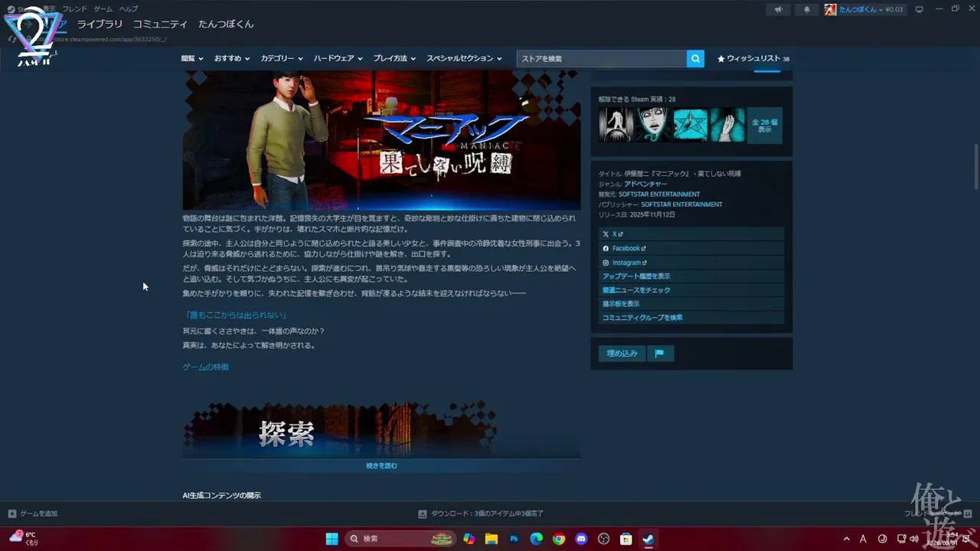Open Microsoft Edge from the taskbar

537,539
